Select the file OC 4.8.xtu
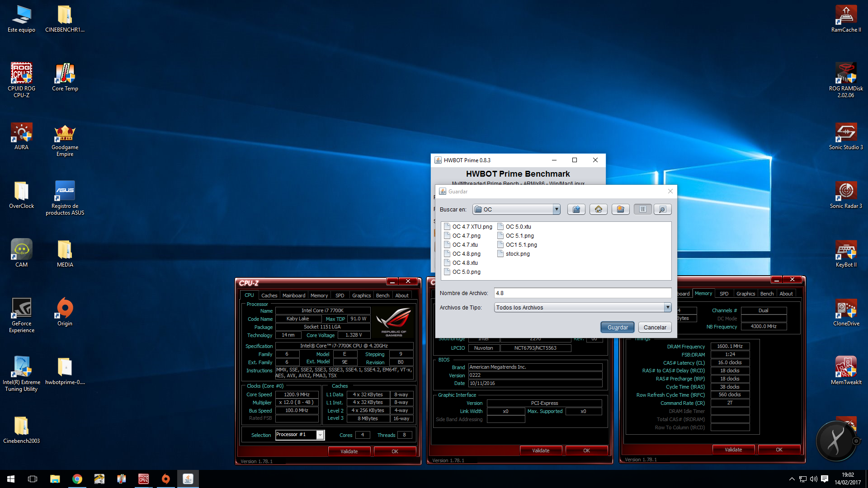Screen dimensions: 868x488 461,263
